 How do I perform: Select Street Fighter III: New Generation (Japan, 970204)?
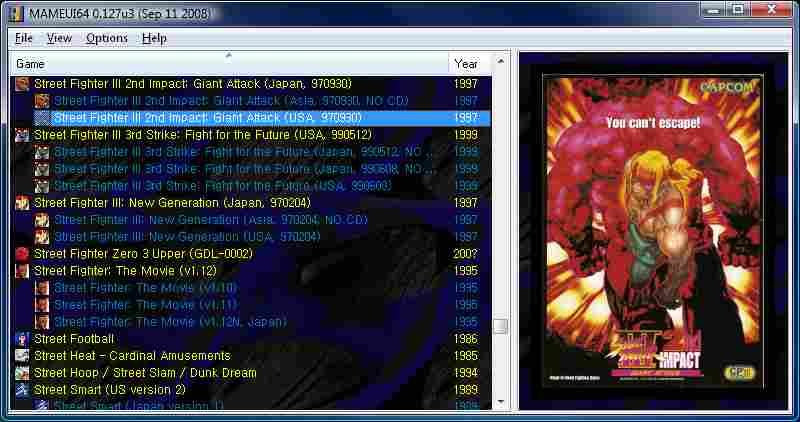coord(172,203)
